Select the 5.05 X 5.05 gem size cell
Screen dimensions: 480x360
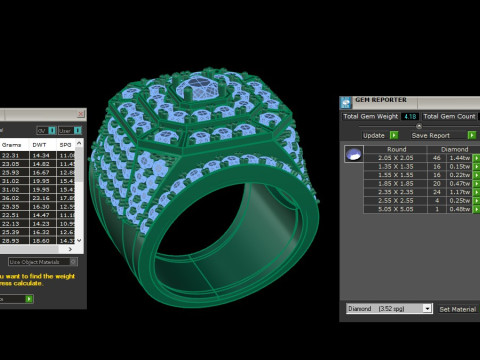396,209
